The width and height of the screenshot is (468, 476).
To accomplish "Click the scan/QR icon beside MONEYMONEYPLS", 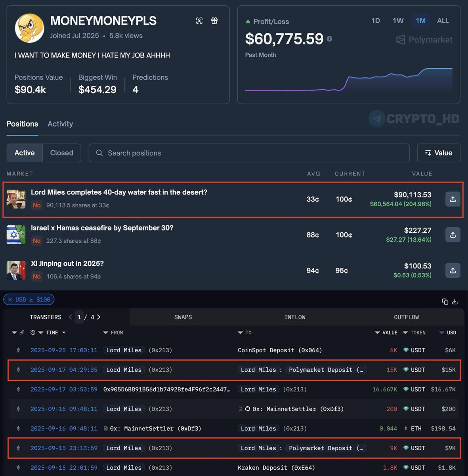I will [x=199, y=21].
